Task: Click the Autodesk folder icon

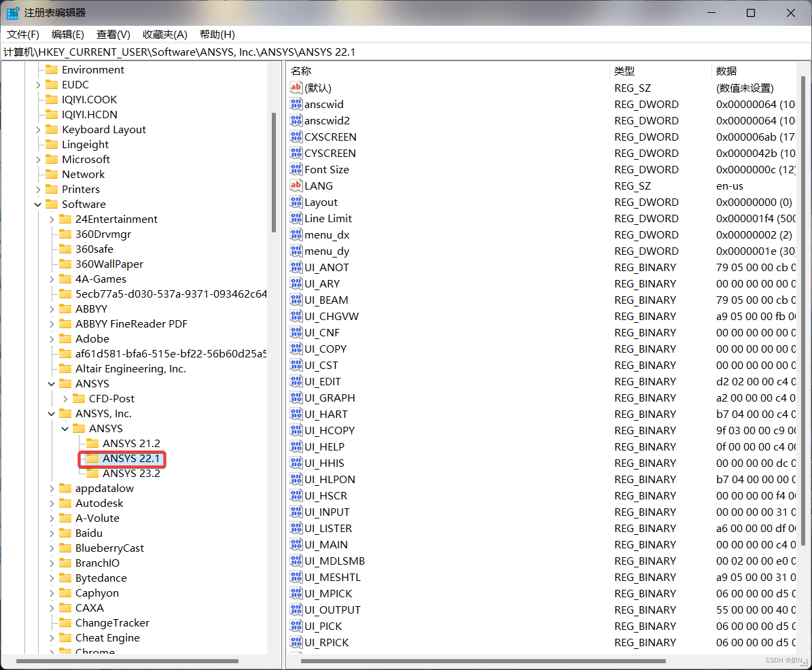Action: tap(65, 503)
